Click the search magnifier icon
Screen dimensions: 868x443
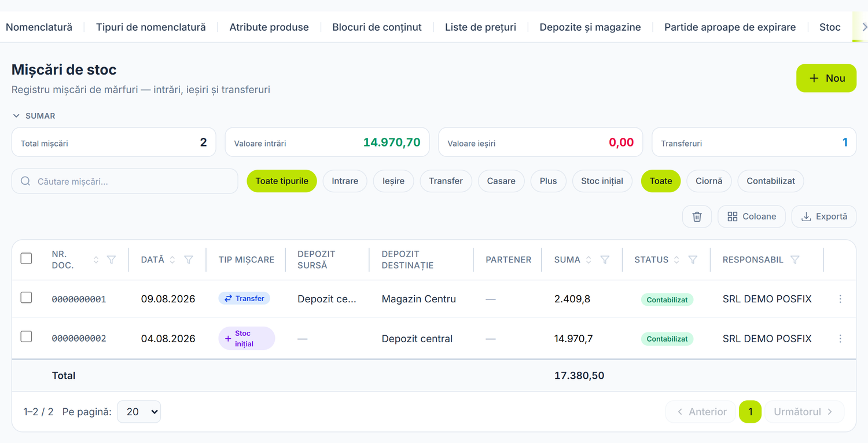point(25,181)
